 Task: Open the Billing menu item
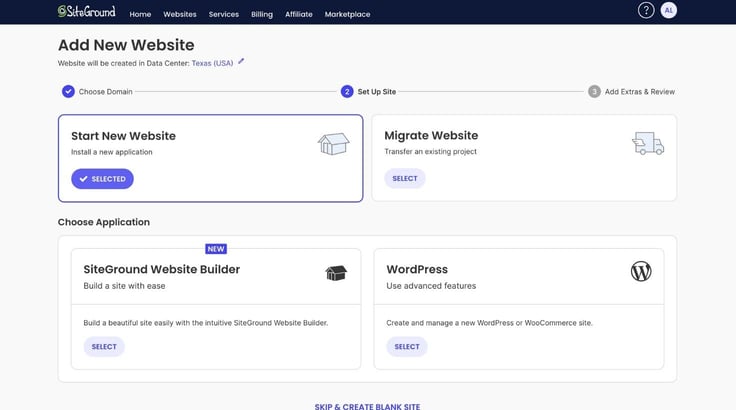(262, 14)
